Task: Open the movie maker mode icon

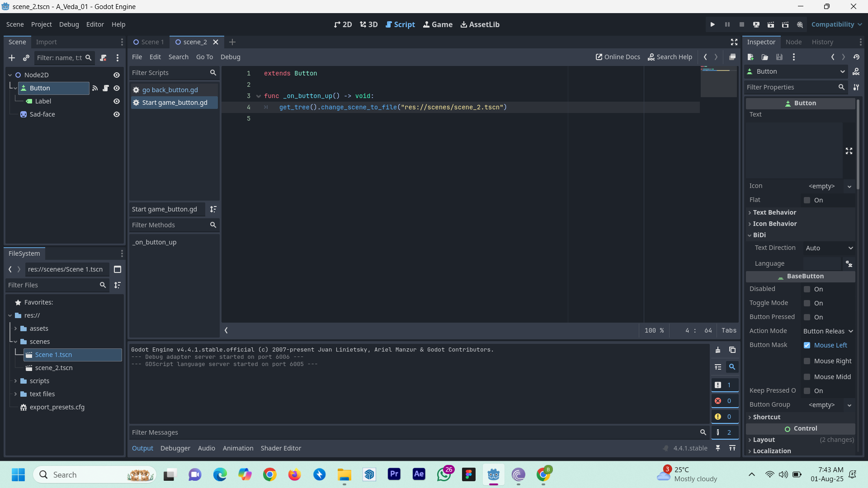Action: 800,24
